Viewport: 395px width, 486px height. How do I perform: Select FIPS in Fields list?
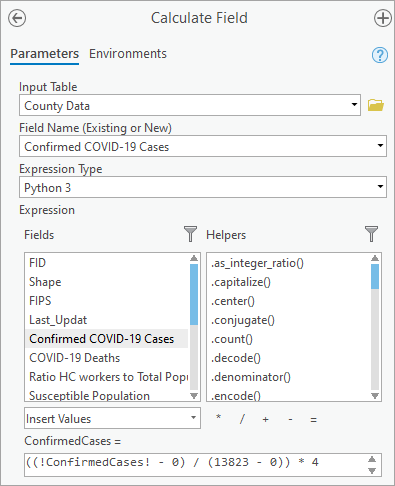107,301
